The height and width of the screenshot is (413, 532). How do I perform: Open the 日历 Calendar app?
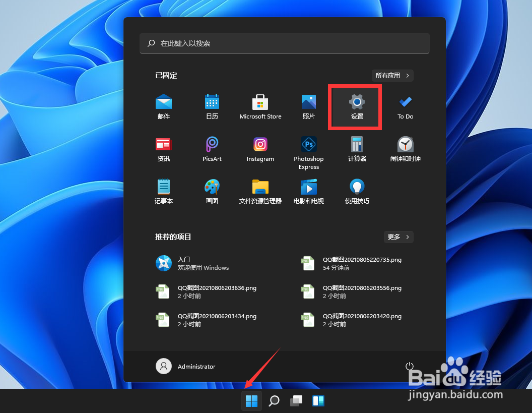(212, 106)
